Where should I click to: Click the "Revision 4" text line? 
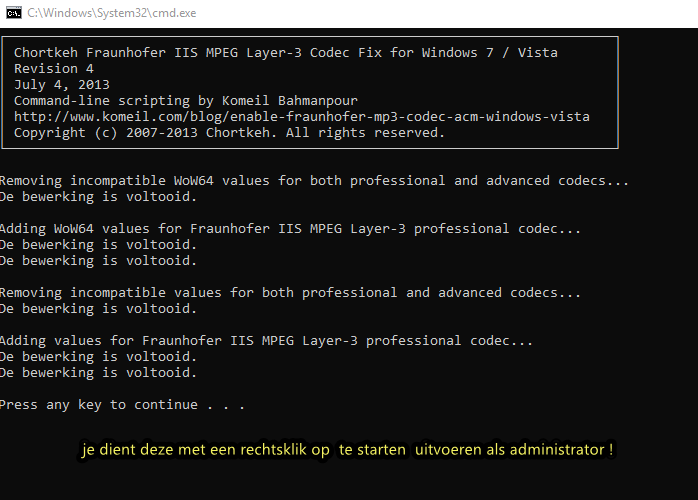[x=54, y=68]
